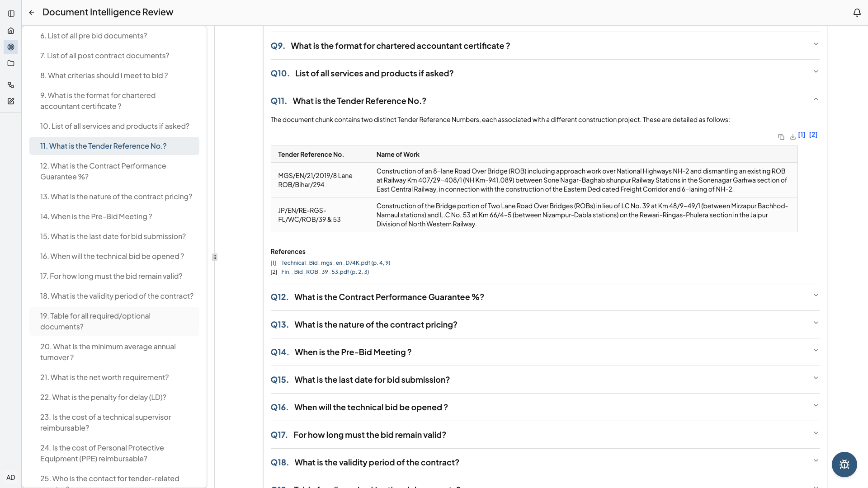This screenshot has height=488, width=868.
Task: Open the home icon in sidebar
Action: (x=11, y=31)
